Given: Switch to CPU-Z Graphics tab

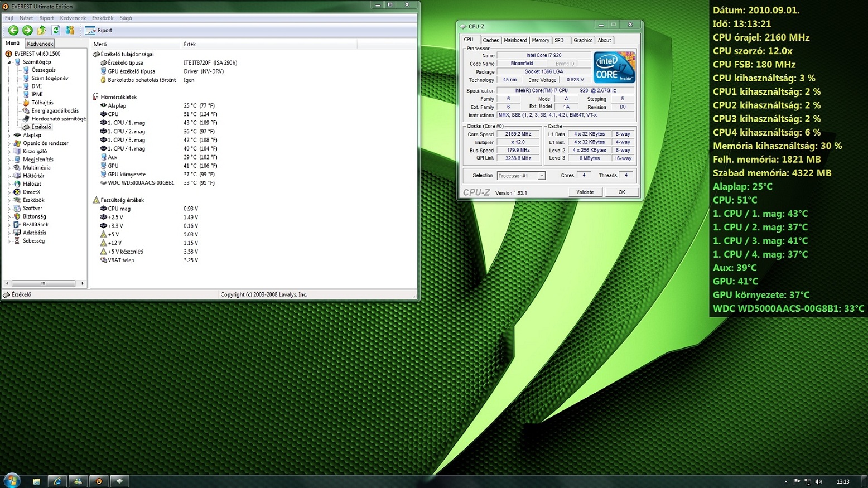Looking at the screenshot, I should point(583,40).
